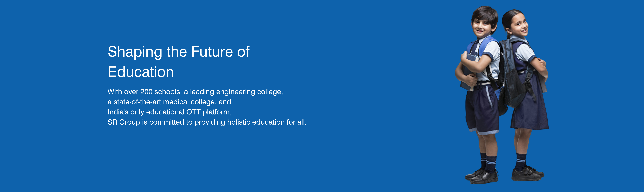Click the "Shaping the Future of" heading line
The width and height of the screenshot is (644, 192).
(178, 52)
